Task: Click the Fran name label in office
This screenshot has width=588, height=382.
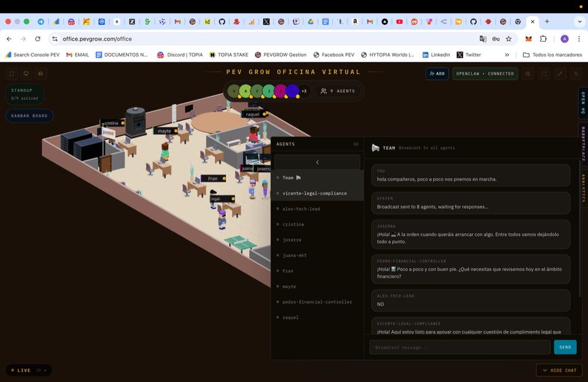Action: click(x=213, y=179)
